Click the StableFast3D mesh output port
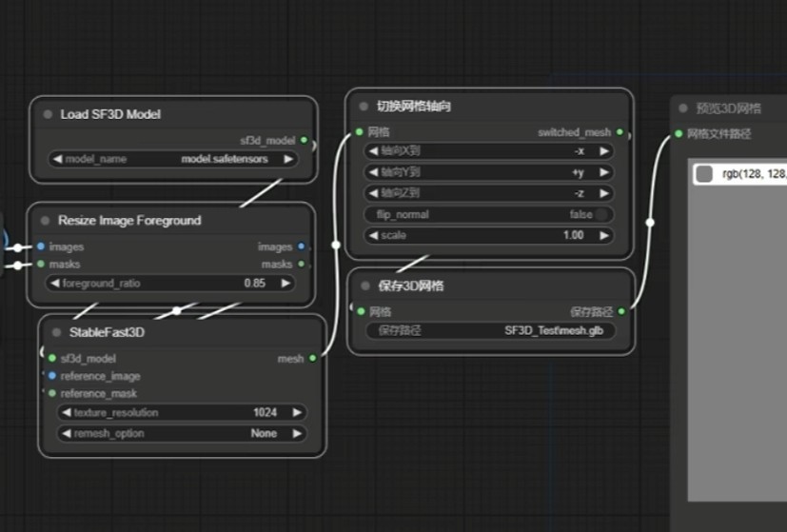787x532 pixels. 313,359
